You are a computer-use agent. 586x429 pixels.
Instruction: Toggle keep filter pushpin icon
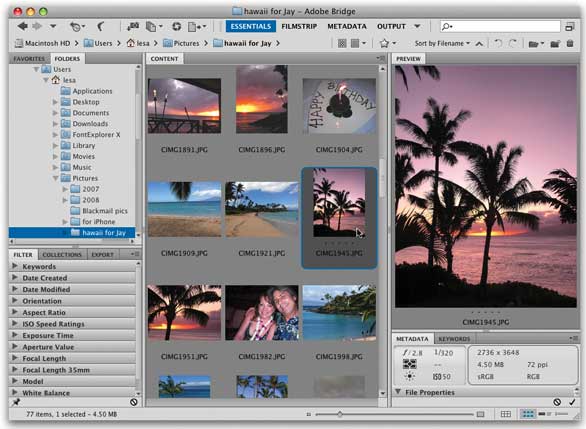click(x=16, y=402)
